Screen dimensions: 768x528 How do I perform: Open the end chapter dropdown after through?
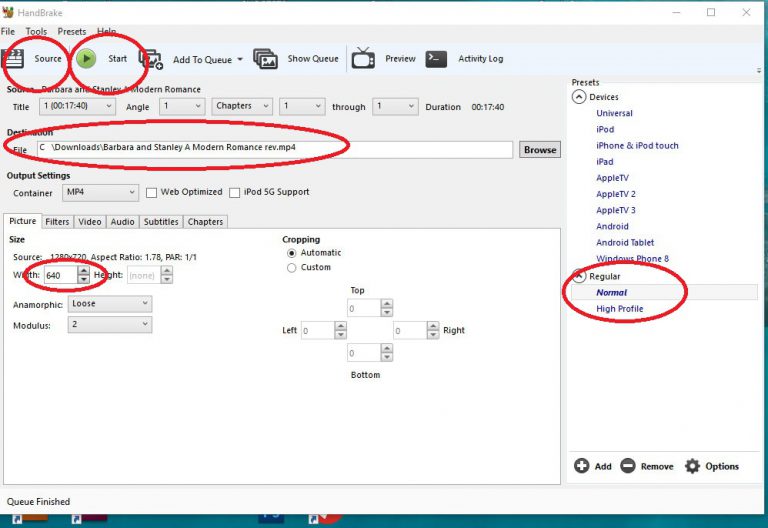(x=395, y=106)
